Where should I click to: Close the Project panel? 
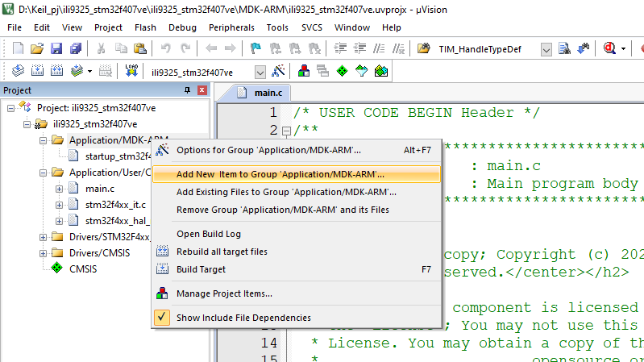click(x=202, y=90)
